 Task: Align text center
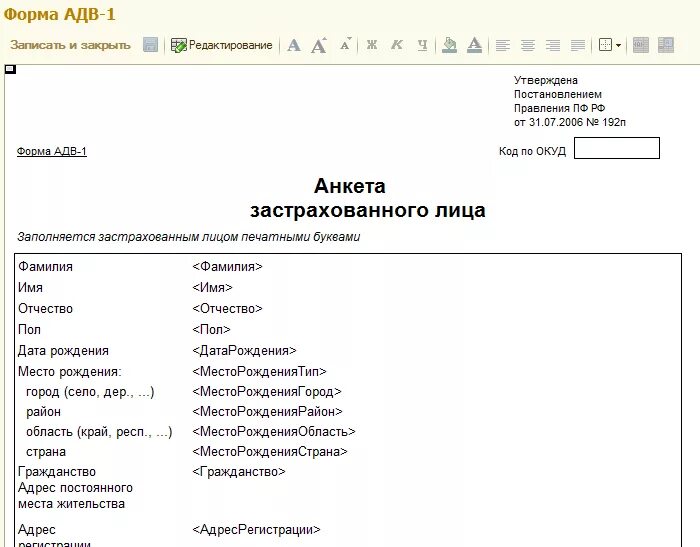[x=528, y=45]
